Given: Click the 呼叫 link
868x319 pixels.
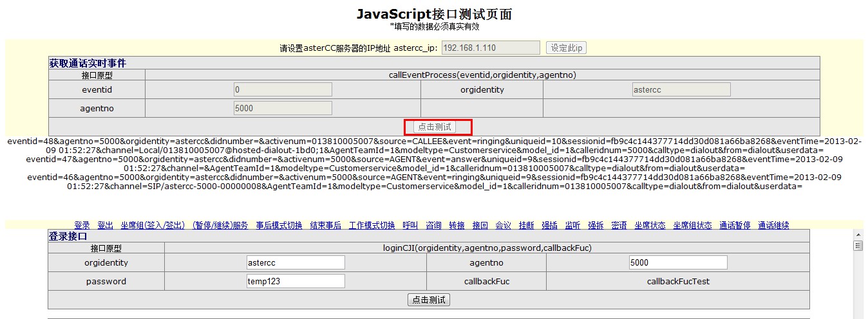Looking at the screenshot, I should (x=410, y=225).
